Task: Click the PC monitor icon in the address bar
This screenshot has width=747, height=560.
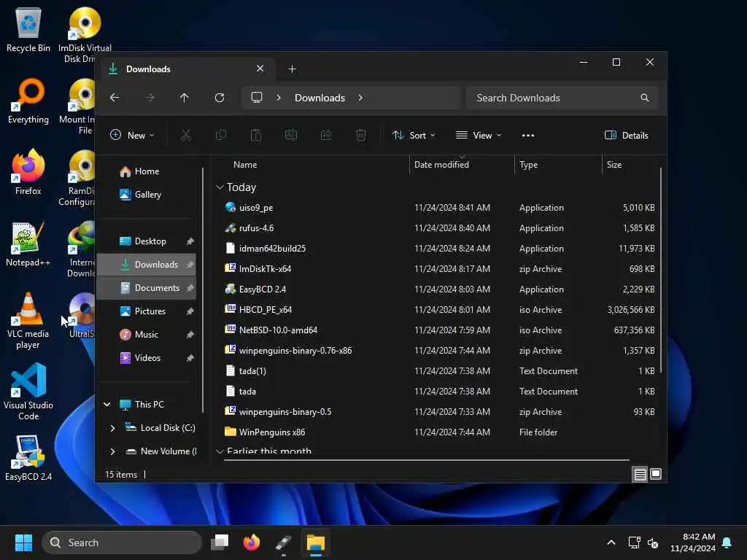Action: tap(257, 98)
